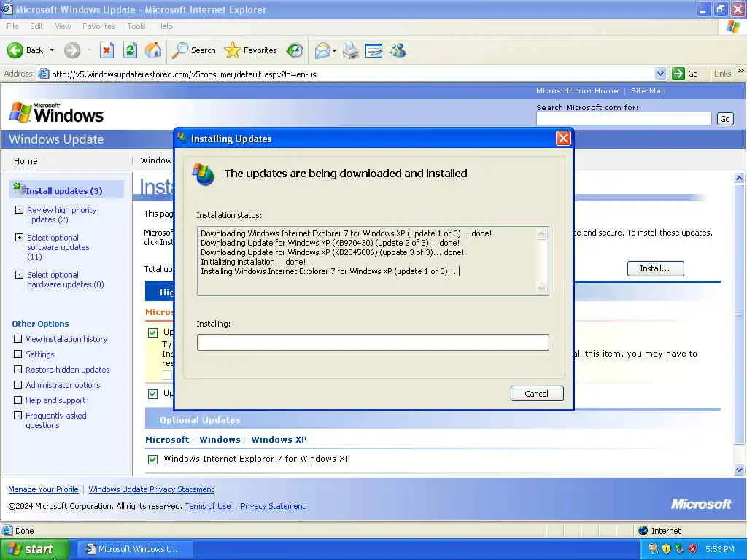Toggle the Windows Internet Explorer 7 optional checkbox

click(x=153, y=459)
